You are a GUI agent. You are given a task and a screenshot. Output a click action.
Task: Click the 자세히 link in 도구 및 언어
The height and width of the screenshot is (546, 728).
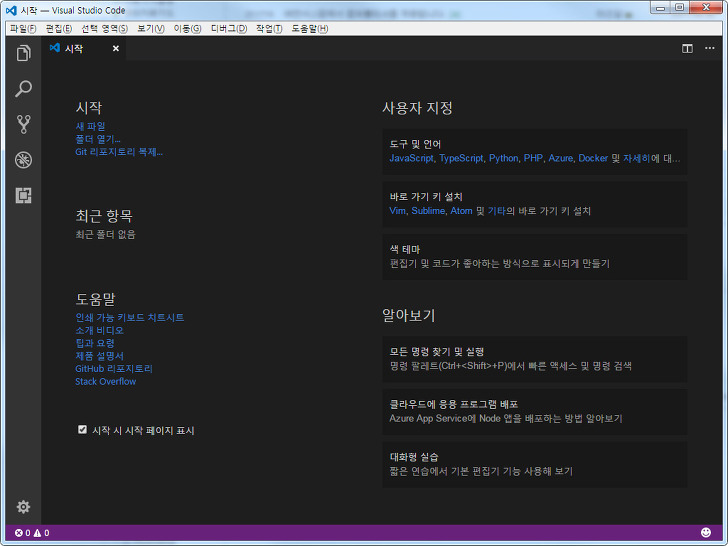point(637,158)
